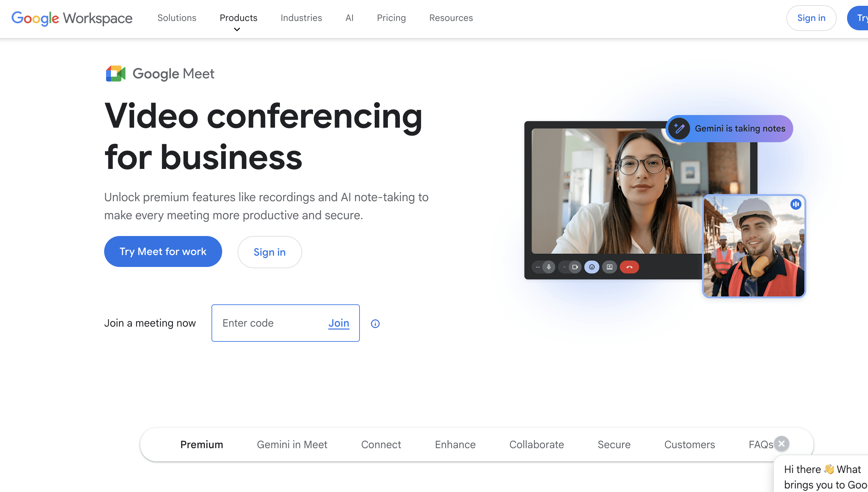This screenshot has height=492, width=868.
Task: Open the emoji reactions control
Action: click(592, 267)
